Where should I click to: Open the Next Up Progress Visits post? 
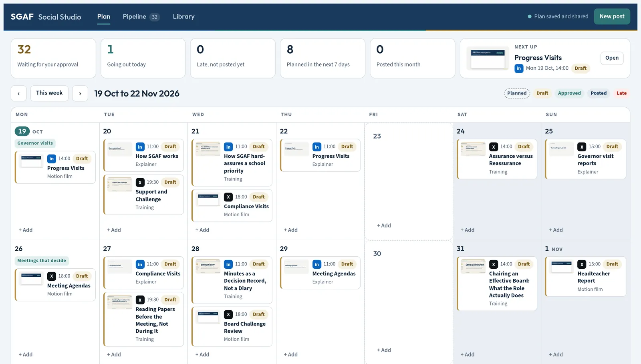coord(612,58)
